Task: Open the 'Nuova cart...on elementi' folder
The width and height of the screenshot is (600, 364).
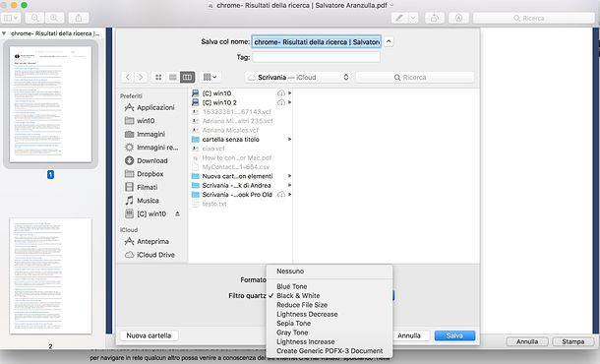Action: click(x=237, y=176)
